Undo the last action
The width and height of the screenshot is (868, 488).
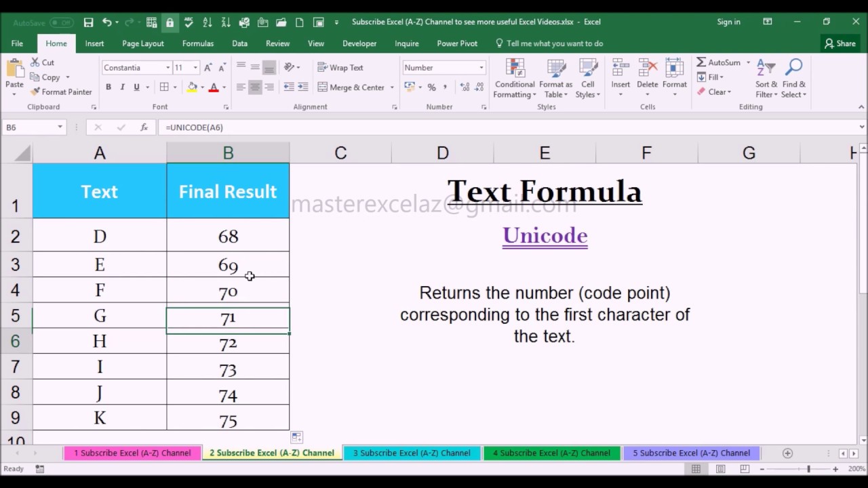pos(106,22)
